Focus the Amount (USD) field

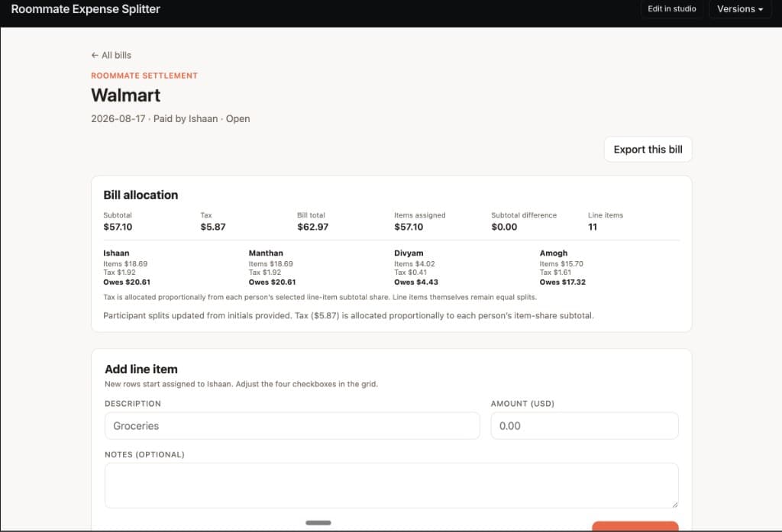(x=584, y=426)
